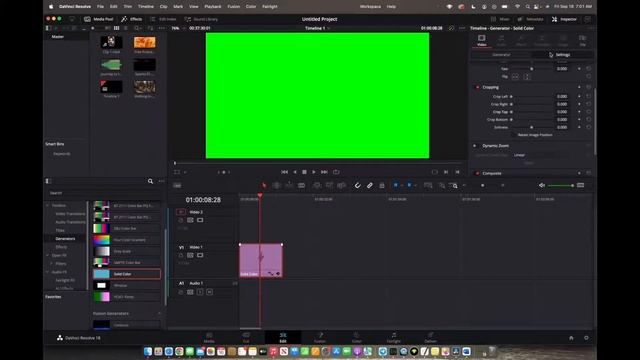
Task: Select the Solid Color generator
Action: click(x=127, y=274)
